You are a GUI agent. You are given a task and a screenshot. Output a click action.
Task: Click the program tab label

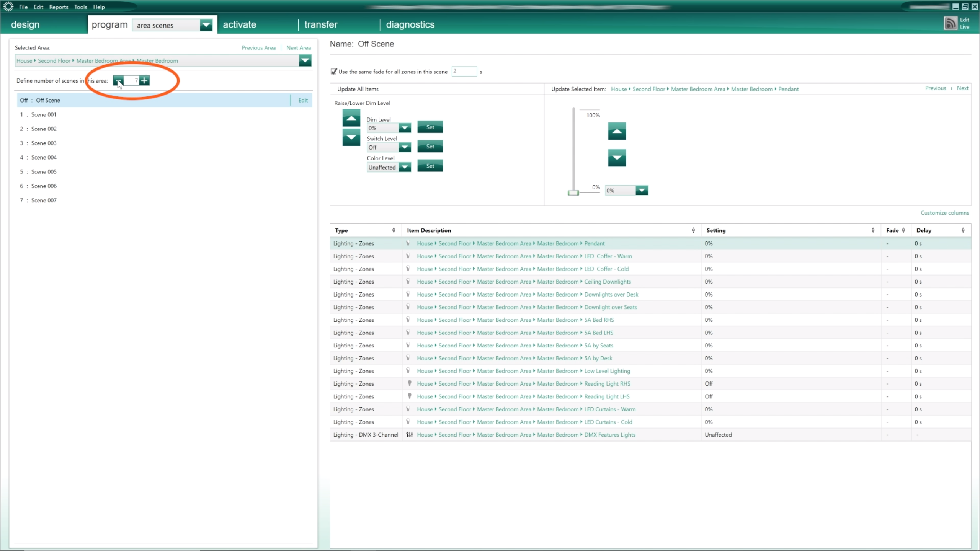point(109,24)
